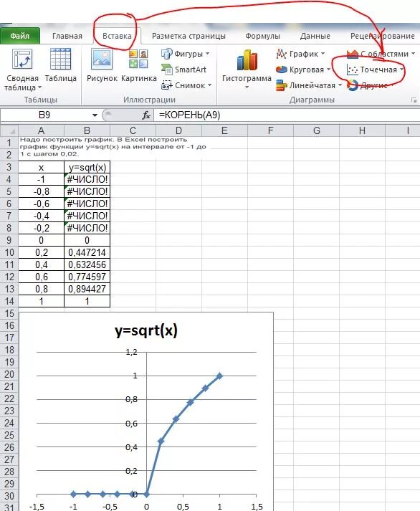Click the chart data point at x=-1
Viewport: 420px width, 511px height.
73,494
